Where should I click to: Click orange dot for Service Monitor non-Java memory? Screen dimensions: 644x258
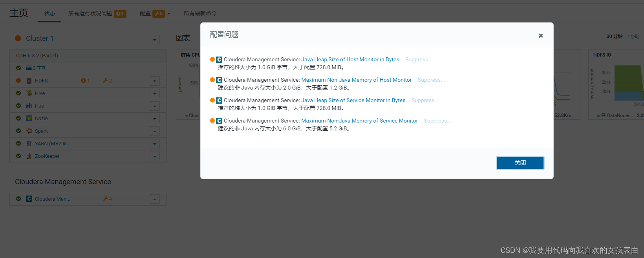pos(212,121)
